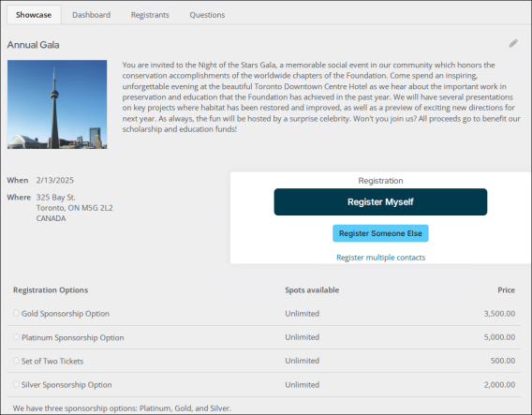Click the 325 Bay St. address
This screenshot has width=532, height=415.
[56, 198]
